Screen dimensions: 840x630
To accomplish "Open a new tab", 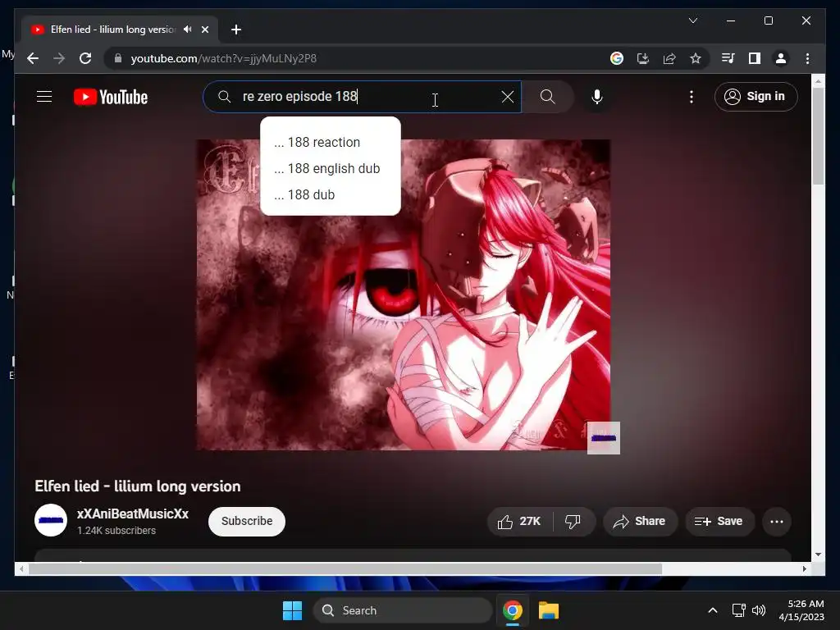I will [236, 30].
